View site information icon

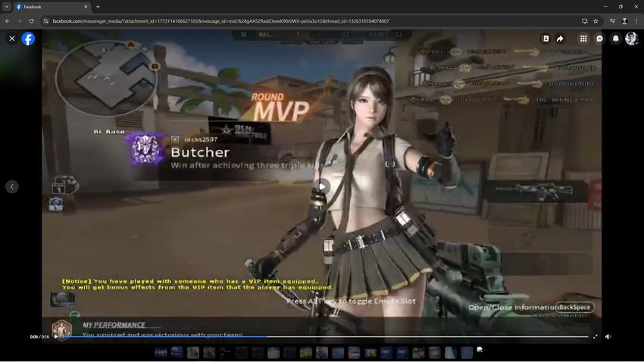click(x=46, y=21)
